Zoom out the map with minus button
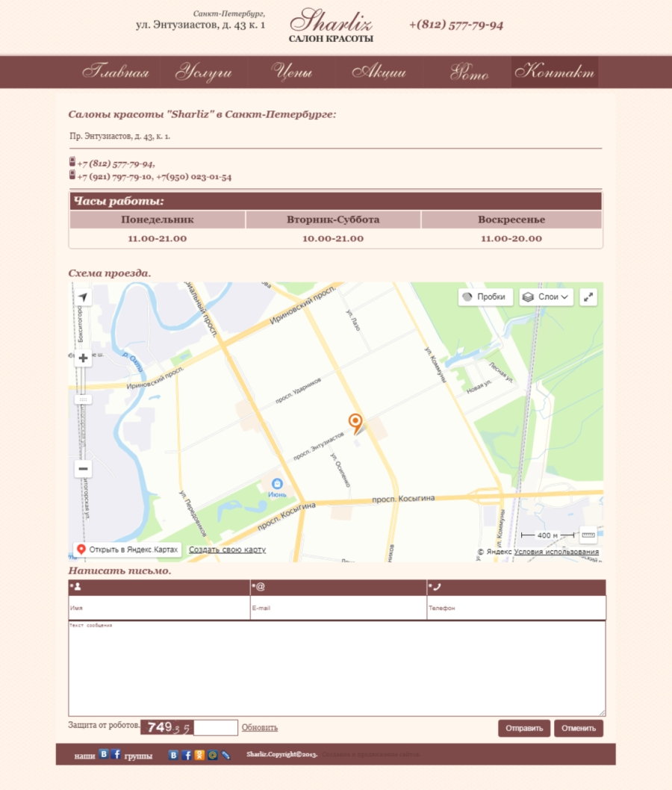Screen dimensions: 672x790 tap(83, 469)
